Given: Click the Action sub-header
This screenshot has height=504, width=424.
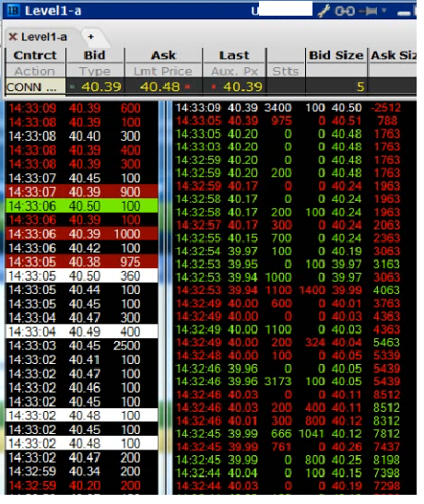Looking at the screenshot, I should pos(35,71).
